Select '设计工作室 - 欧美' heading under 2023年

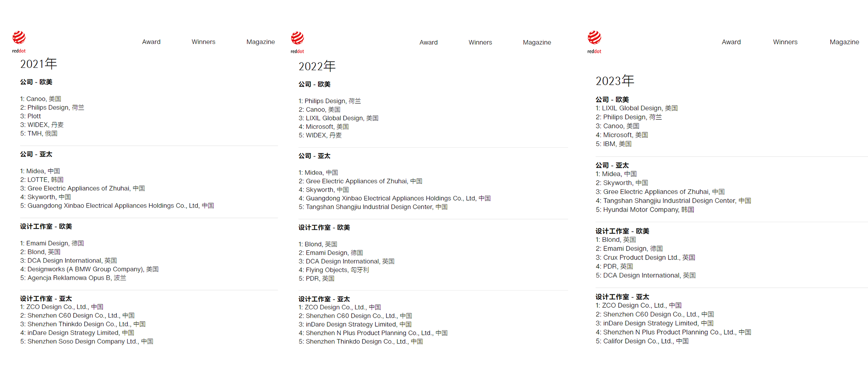pos(622,231)
